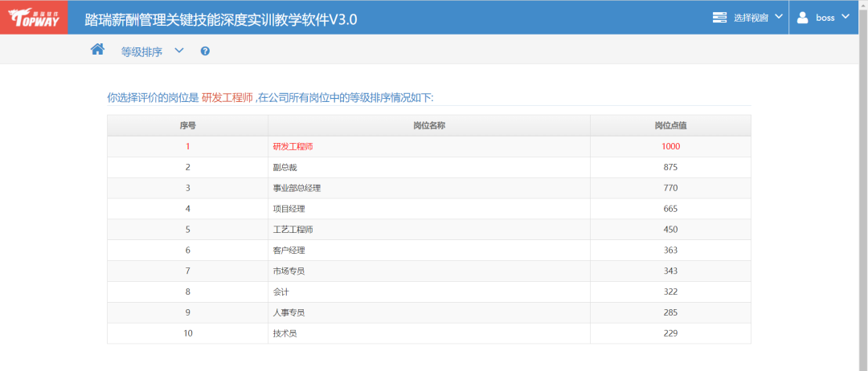Click the 技术员 entry in the last row
868x371 pixels.
click(285, 333)
